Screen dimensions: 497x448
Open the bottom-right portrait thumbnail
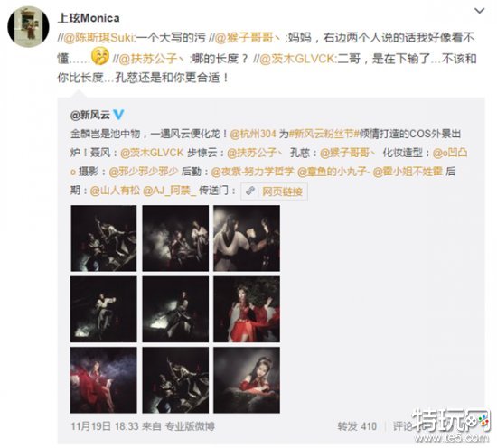tap(247, 380)
